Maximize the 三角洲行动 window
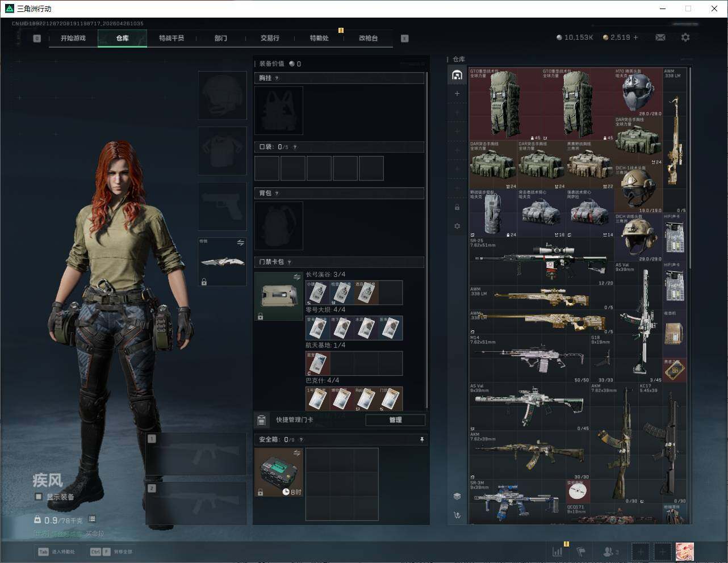The image size is (728, 563). 688,9
